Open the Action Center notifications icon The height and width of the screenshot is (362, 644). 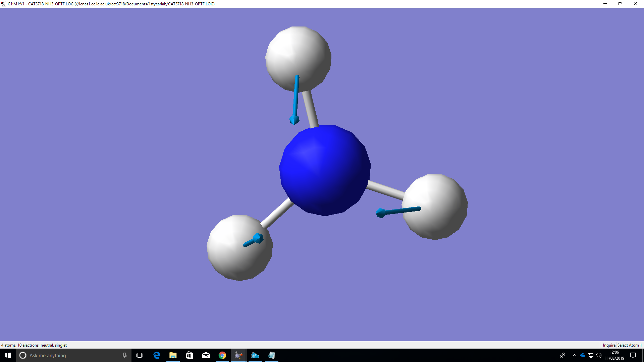coord(633,355)
